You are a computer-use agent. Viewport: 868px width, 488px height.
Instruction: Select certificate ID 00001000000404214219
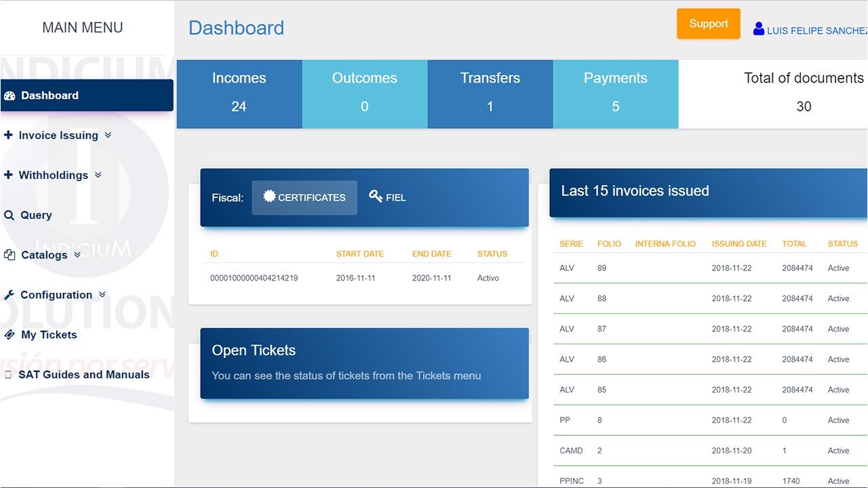(254, 278)
